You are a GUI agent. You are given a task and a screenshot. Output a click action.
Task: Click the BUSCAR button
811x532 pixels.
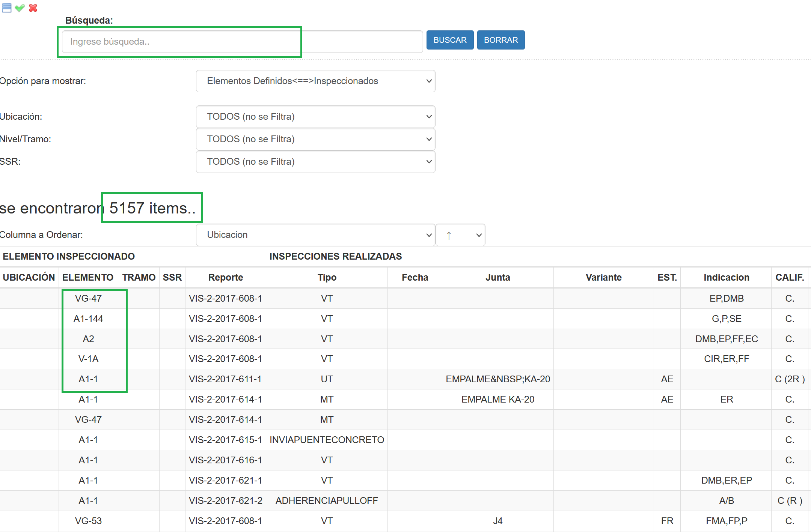pos(449,40)
